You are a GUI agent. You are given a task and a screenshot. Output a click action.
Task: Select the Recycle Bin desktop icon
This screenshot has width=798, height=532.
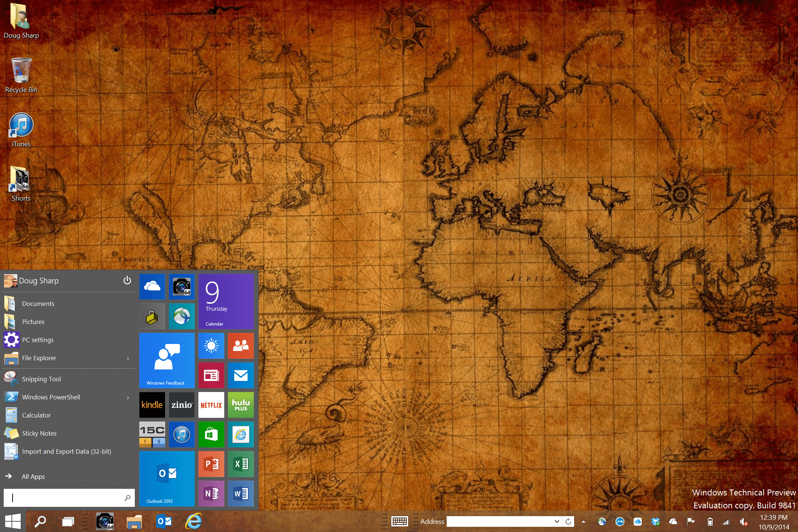[x=21, y=75]
